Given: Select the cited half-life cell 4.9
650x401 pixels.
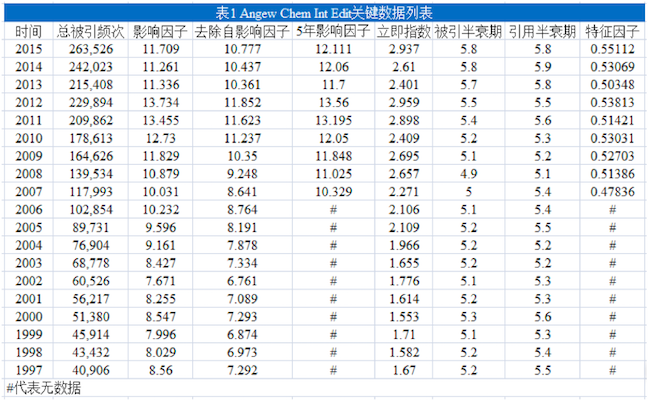Looking at the screenshot, I should (468, 174).
